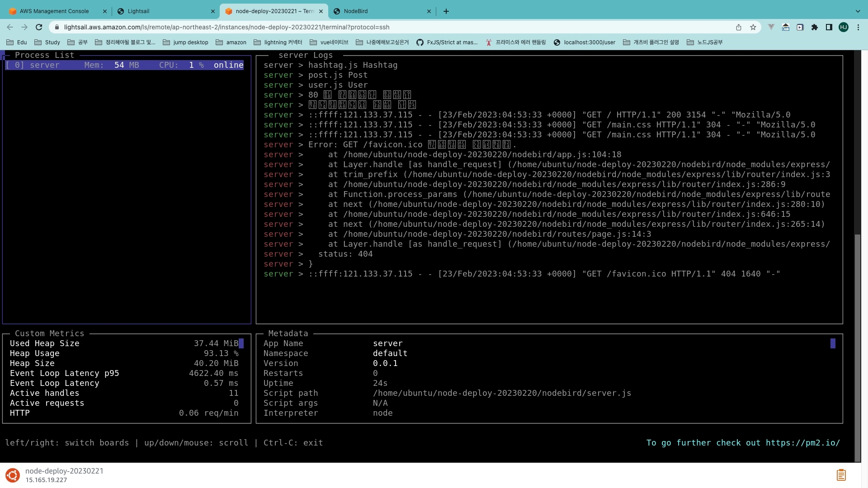Close the Lightsail tab
The image size is (868, 488).
213,11
